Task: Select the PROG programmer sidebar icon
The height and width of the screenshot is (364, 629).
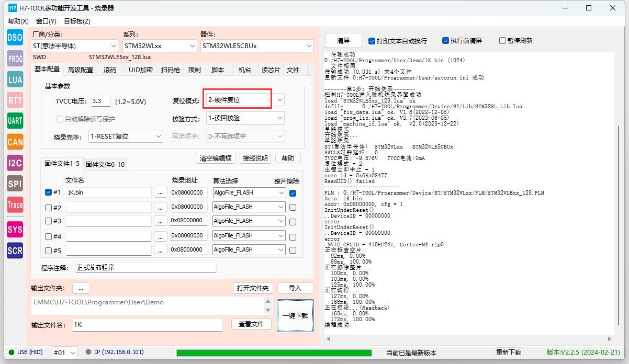Action: (15, 59)
